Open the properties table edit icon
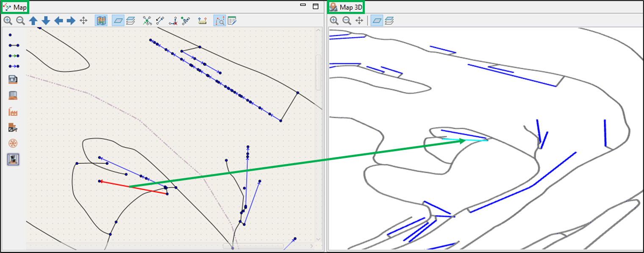Viewport: 644px width, 253px height. [x=232, y=20]
